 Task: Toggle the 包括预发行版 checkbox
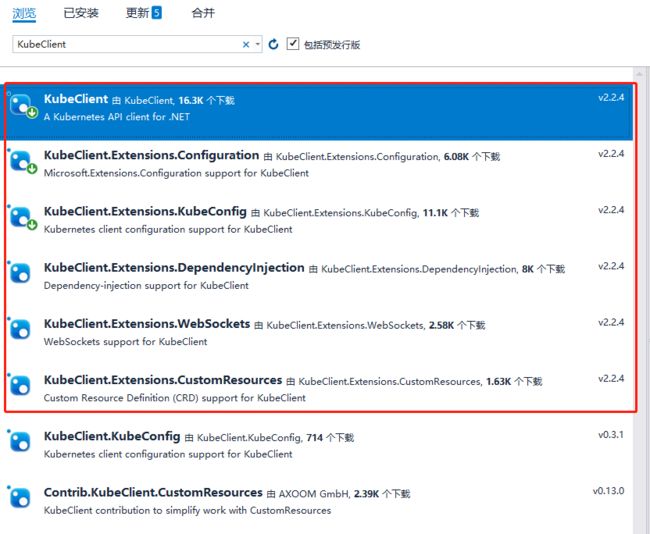coord(293,44)
